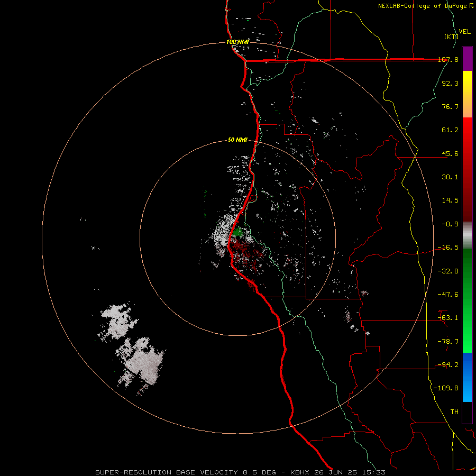Pick the gray segment of the color bar
This screenshot has width=476, height=476.
(x=467, y=235)
